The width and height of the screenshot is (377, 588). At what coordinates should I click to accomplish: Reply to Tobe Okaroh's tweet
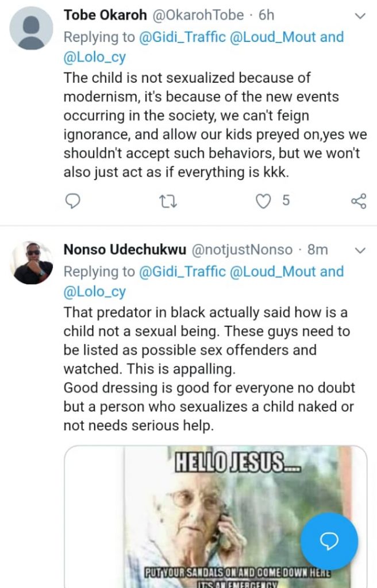click(72, 201)
